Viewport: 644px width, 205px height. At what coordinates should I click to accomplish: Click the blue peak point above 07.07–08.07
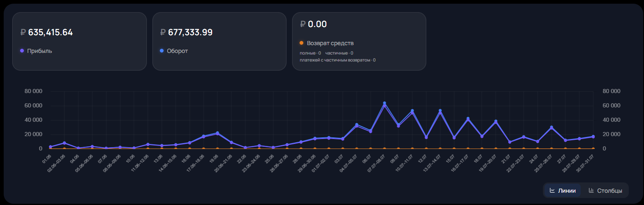pyautogui.click(x=384, y=103)
